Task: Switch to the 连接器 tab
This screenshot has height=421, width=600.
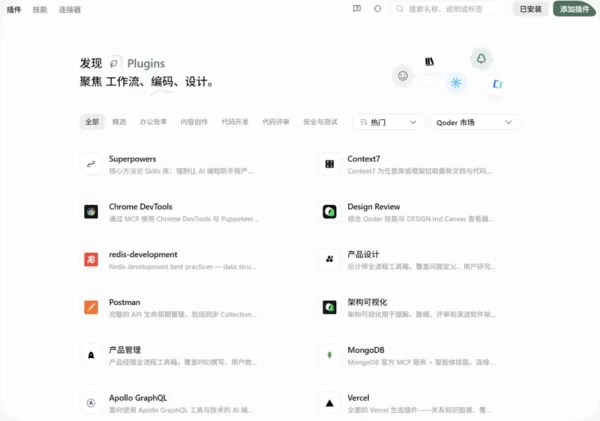Action: 70,10
